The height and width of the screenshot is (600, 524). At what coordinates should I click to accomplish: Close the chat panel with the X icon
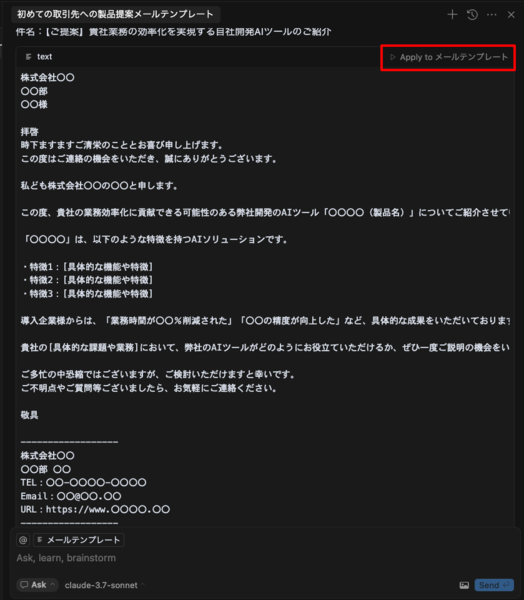pos(511,15)
